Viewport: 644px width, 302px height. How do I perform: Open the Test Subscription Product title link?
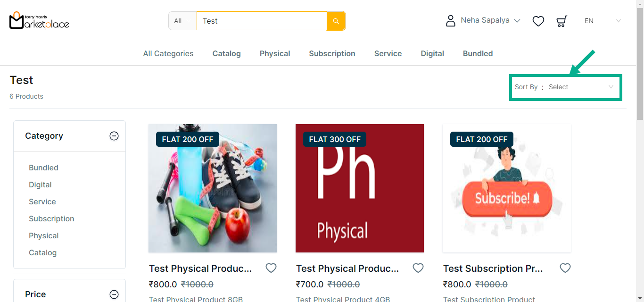click(493, 268)
